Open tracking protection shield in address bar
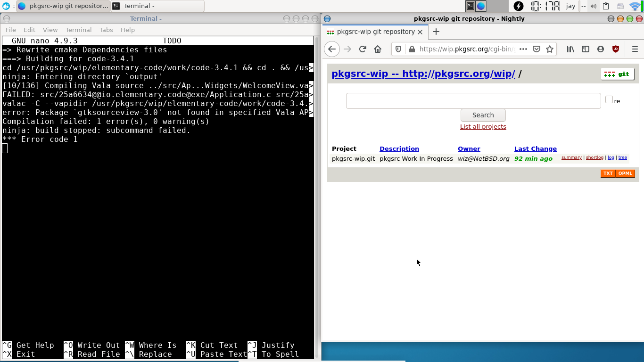The image size is (644, 362). point(398,49)
